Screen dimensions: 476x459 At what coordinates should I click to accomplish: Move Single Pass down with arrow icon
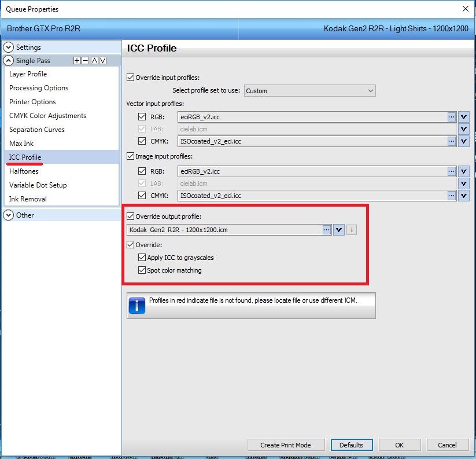tap(103, 60)
